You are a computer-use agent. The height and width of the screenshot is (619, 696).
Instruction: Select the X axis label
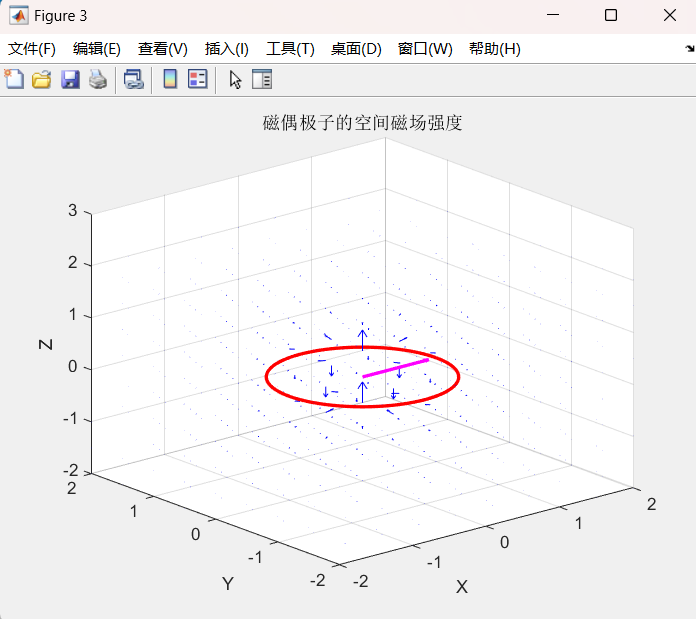(462, 587)
